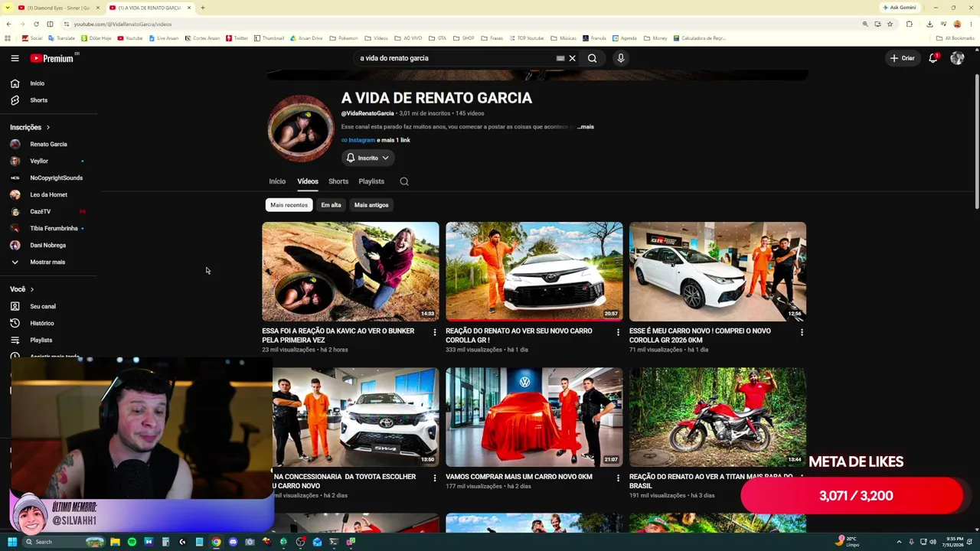Screen dimensions: 980x551
Task: Click the Chrome address bar URL
Action: click(x=122, y=24)
